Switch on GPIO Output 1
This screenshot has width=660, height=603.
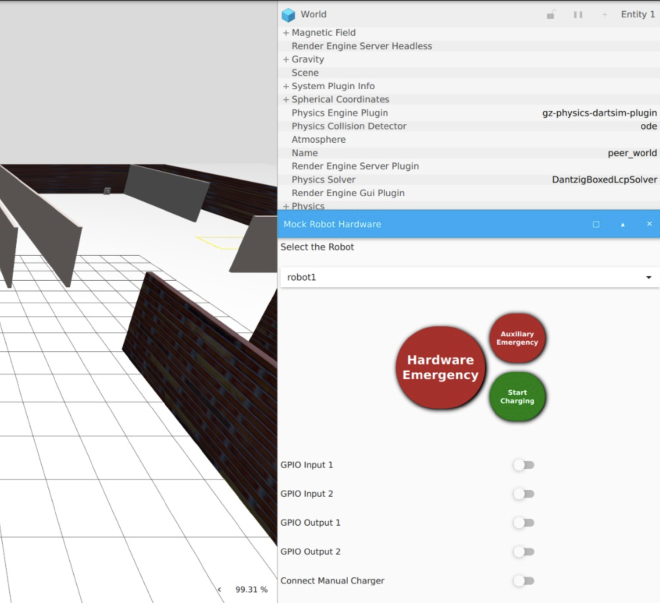tap(523, 523)
